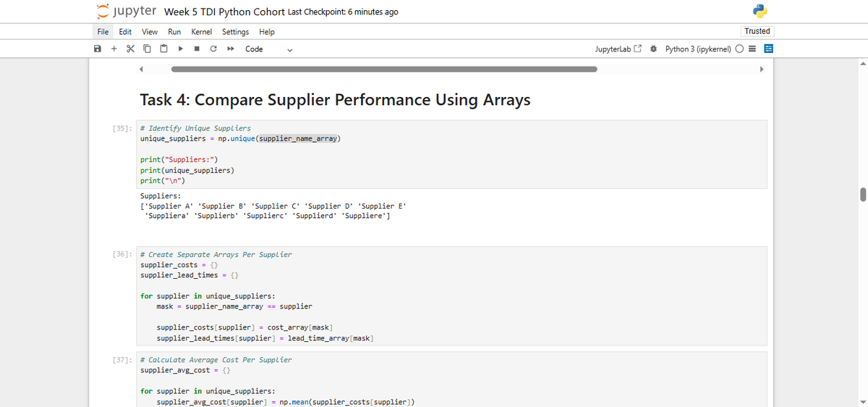Insert a new cell below using plus icon
This screenshot has height=407, width=868.
click(x=114, y=49)
